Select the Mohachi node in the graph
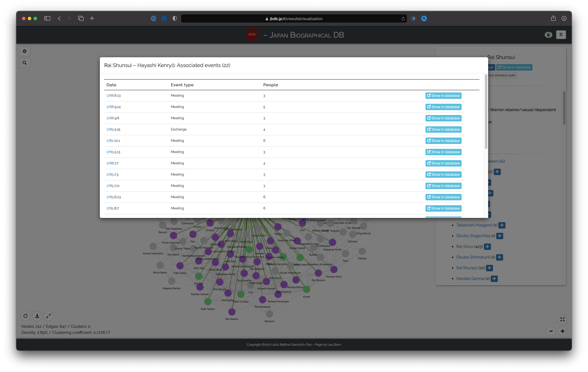This screenshot has height=372, width=588. coord(269,314)
